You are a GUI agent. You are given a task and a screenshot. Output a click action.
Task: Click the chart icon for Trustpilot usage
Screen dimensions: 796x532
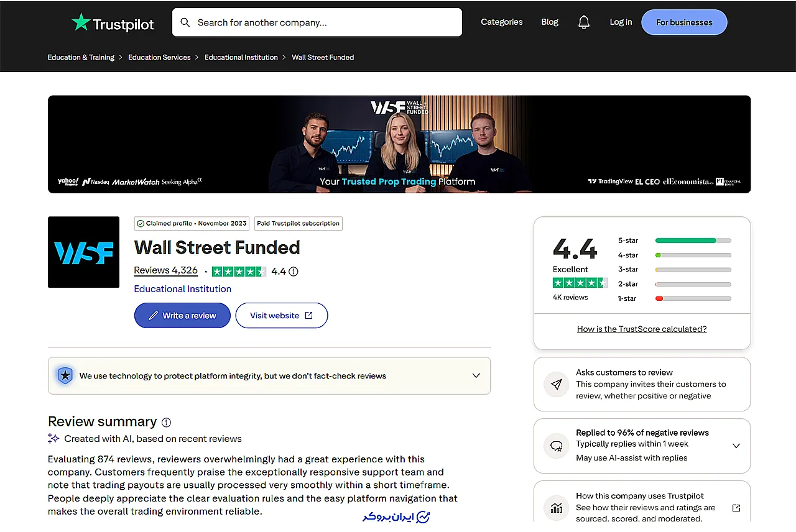click(x=557, y=507)
